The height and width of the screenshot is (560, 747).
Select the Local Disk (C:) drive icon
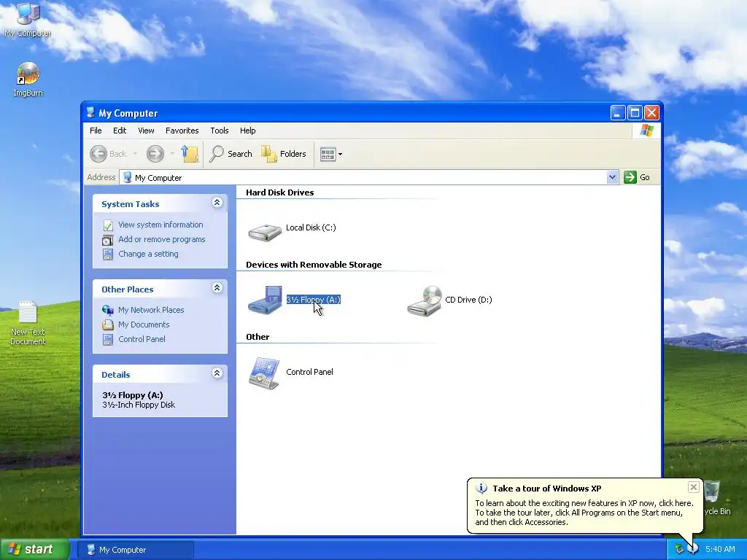[265, 231]
